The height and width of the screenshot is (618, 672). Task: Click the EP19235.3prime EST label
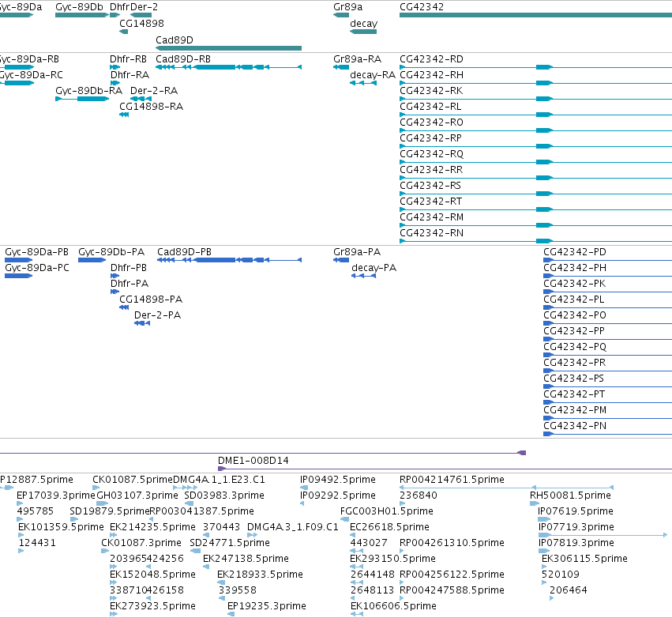tap(267, 606)
